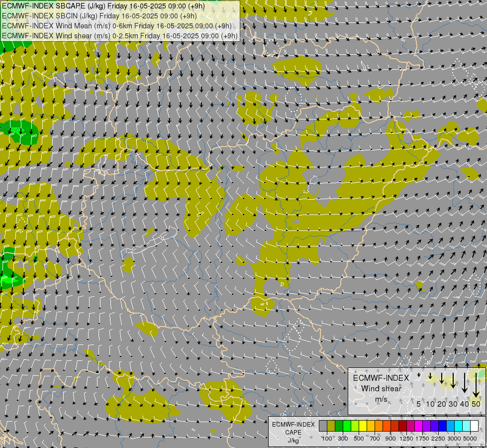Click the shear legend arrow above 50

(x=476, y=385)
